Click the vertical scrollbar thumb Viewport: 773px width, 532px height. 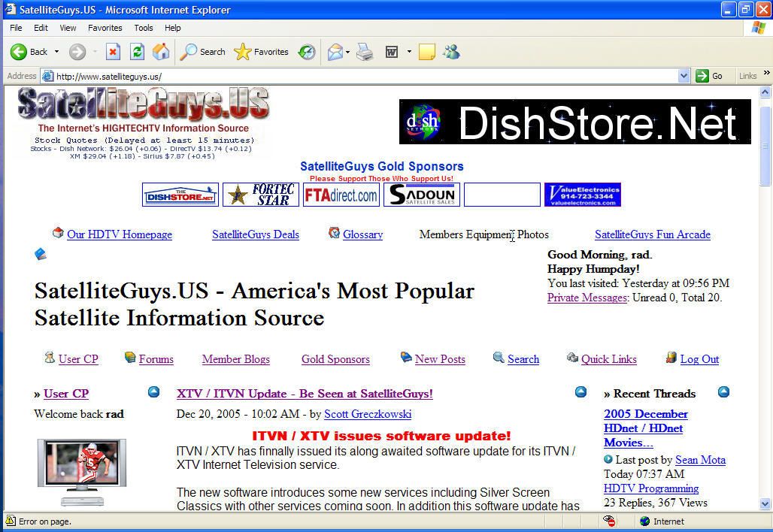pyautogui.click(x=765, y=145)
